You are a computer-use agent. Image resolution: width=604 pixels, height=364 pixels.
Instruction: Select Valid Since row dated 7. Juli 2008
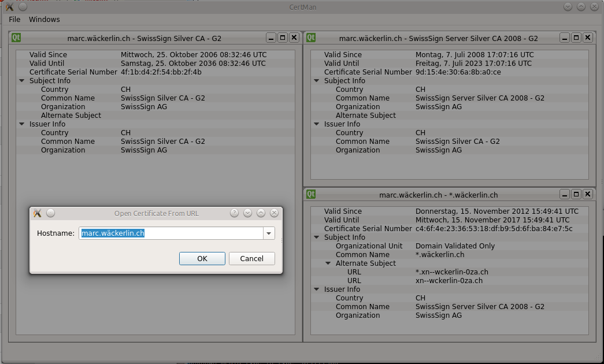click(450, 55)
